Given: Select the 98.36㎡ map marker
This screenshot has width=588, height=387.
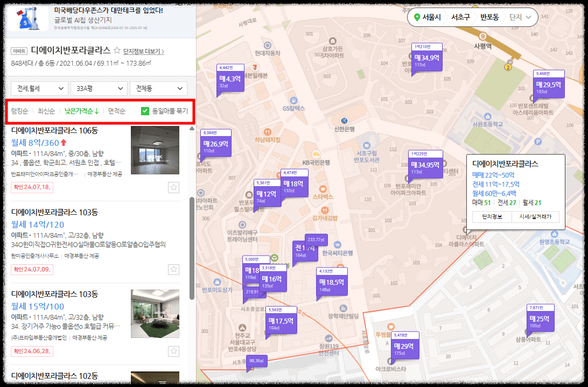Looking at the screenshot, I should [x=256, y=361].
